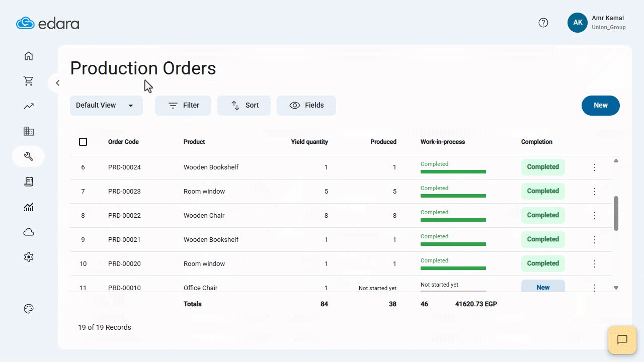Click the table scroll-down arrow
This screenshot has width=644, height=362.
[x=616, y=288]
